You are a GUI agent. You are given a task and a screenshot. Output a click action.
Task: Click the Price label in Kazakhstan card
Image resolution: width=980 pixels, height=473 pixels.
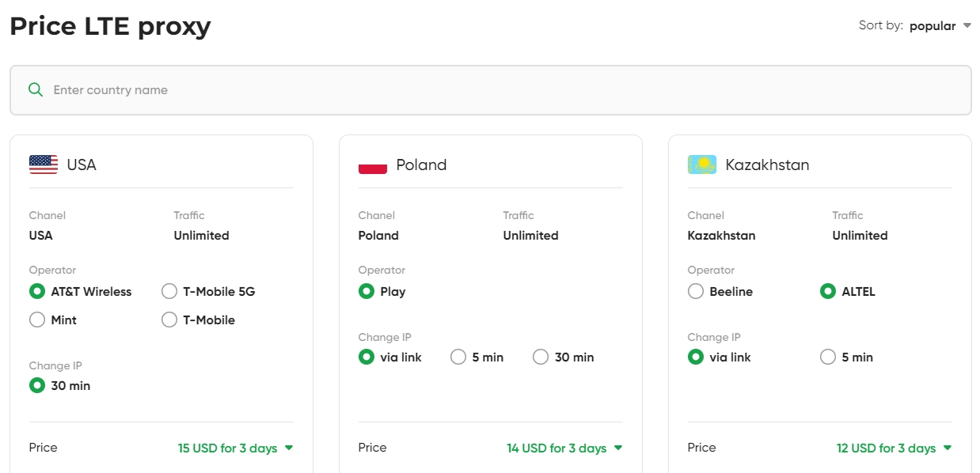click(701, 447)
